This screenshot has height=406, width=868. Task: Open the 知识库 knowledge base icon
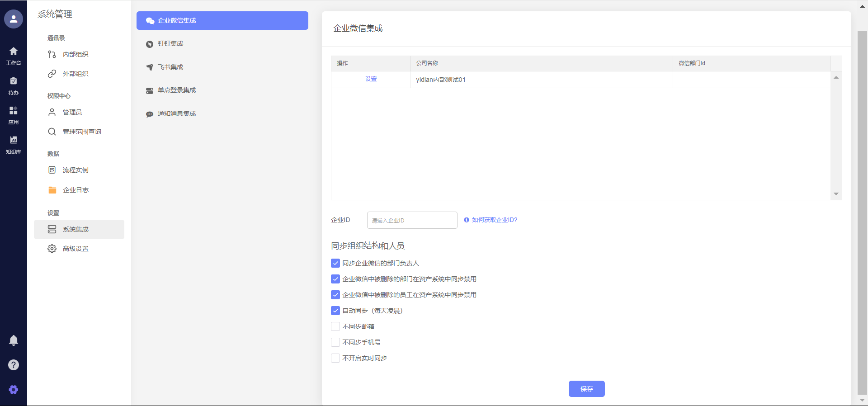coord(14,145)
